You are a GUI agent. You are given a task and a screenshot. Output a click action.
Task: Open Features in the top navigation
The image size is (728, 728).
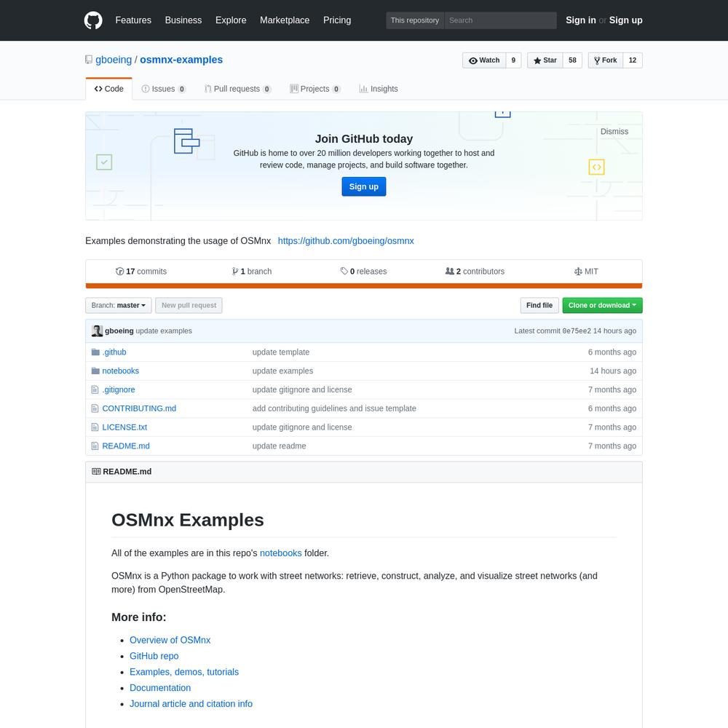tap(133, 20)
